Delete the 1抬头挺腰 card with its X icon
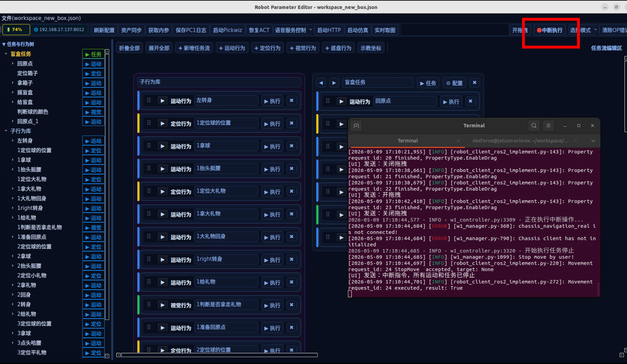 (x=291, y=169)
